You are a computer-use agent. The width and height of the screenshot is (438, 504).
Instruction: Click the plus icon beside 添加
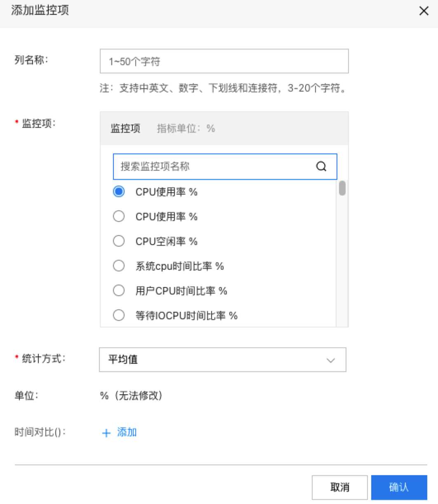coord(106,433)
